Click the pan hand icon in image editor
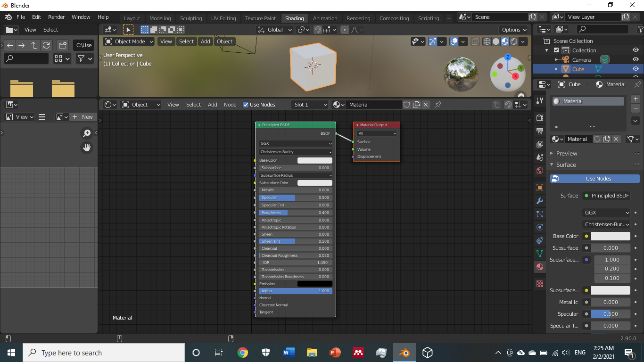 (x=87, y=148)
